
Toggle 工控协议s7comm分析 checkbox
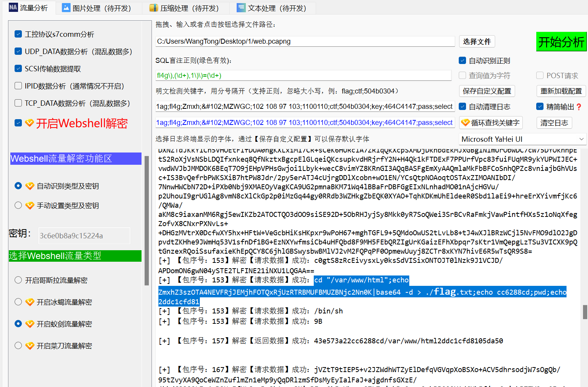(x=18, y=34)
